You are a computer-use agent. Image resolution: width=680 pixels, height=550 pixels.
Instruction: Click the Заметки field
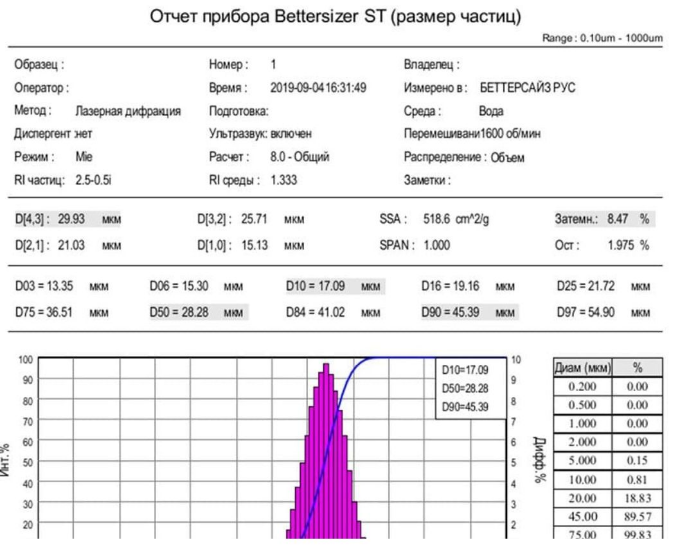(x=428, y=180)
